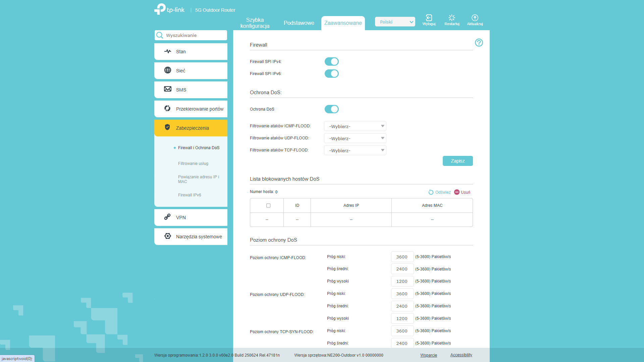This screenshot has height=362, width=644.
Task: Open the help question mark icon
Action: [479, 43]
